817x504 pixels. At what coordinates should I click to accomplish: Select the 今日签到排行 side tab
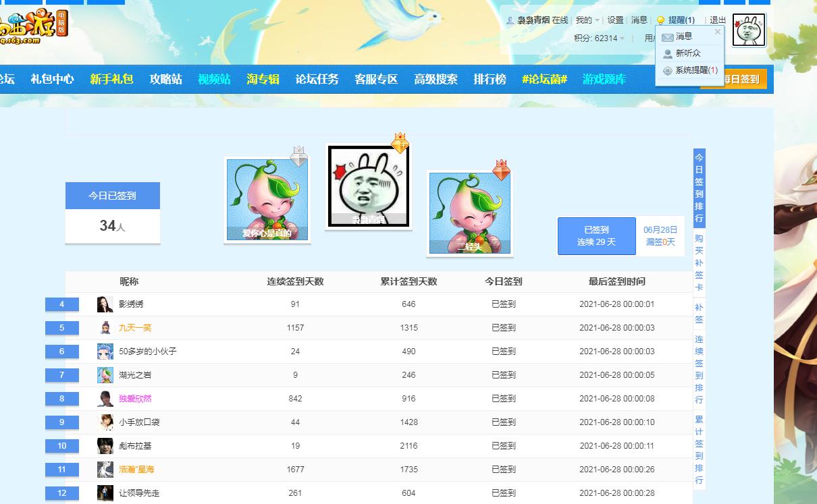click(x=699, y=188)
